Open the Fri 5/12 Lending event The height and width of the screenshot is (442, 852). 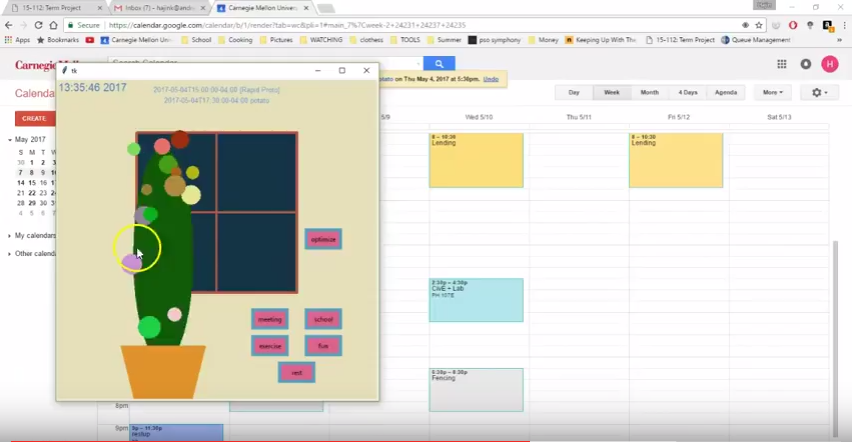pos(676,160)
